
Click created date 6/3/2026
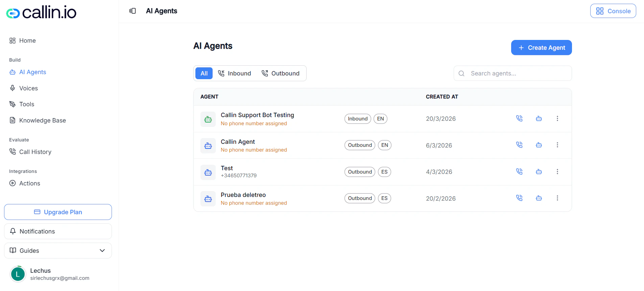[439, 145]
